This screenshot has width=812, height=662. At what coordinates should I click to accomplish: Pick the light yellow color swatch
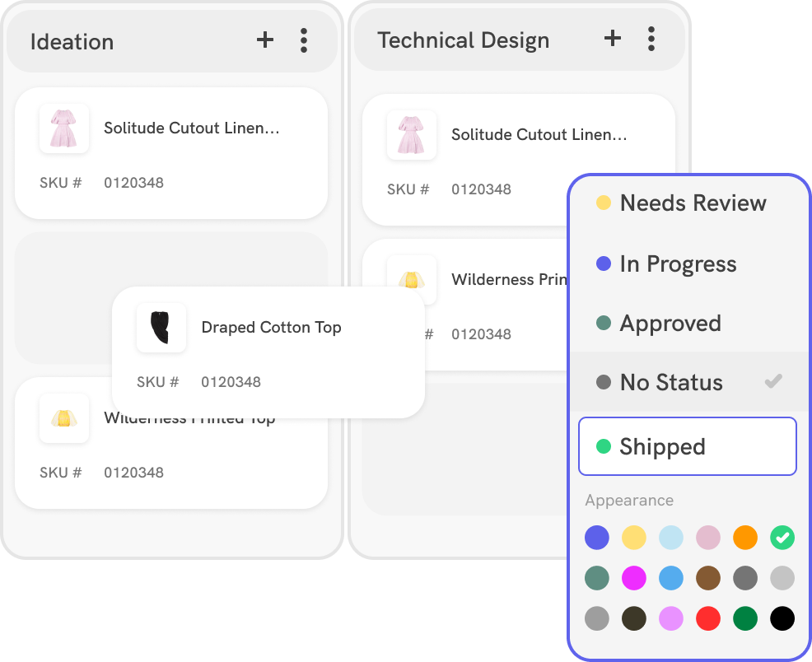(x=634, y=538)
